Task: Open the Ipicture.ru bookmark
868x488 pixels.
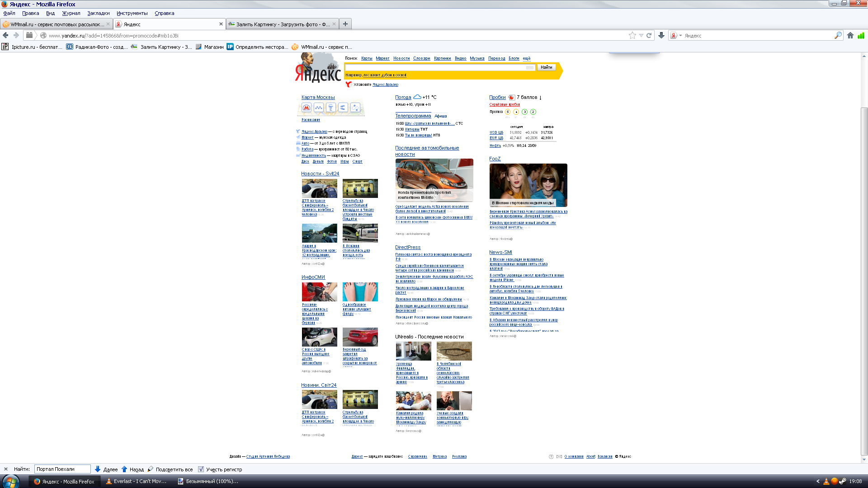Action: click(32, 47)
